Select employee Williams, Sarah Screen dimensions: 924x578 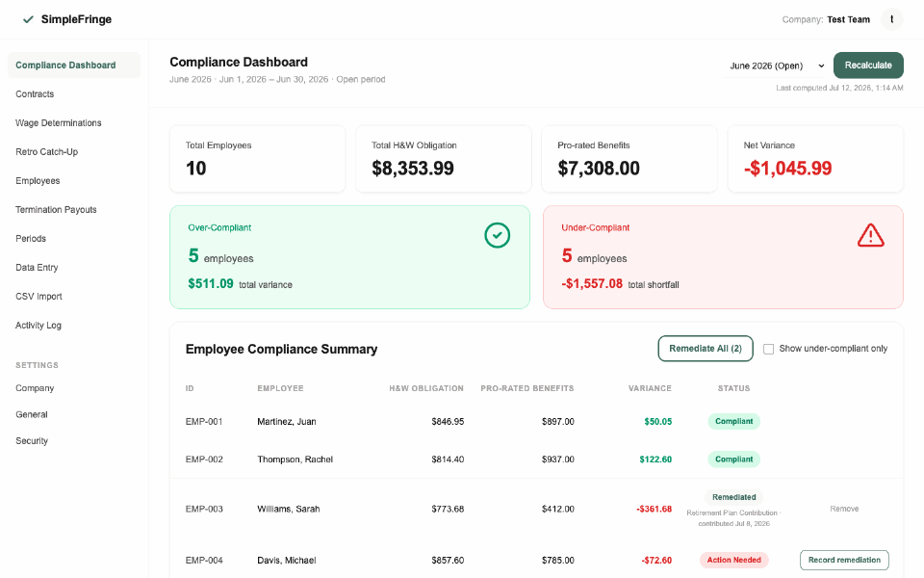tap(288, 509)
